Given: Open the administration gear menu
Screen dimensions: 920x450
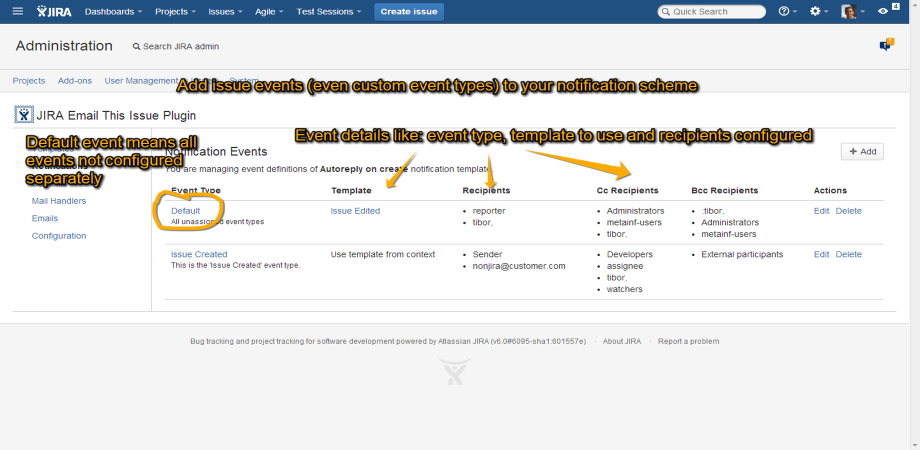Looking at the screenshot, I should pyautogui.click(x=818, y=11).
